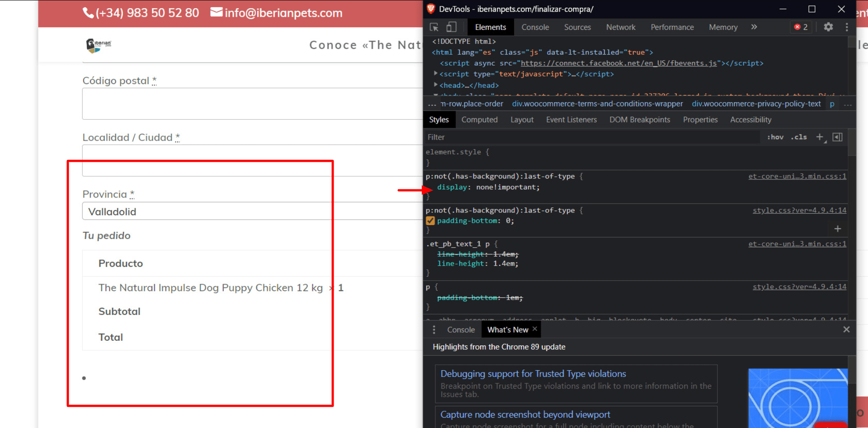This screenshot has width=868, height=428.
Task: Click the html lang="es" DOM node
Action: coord(542,52)
